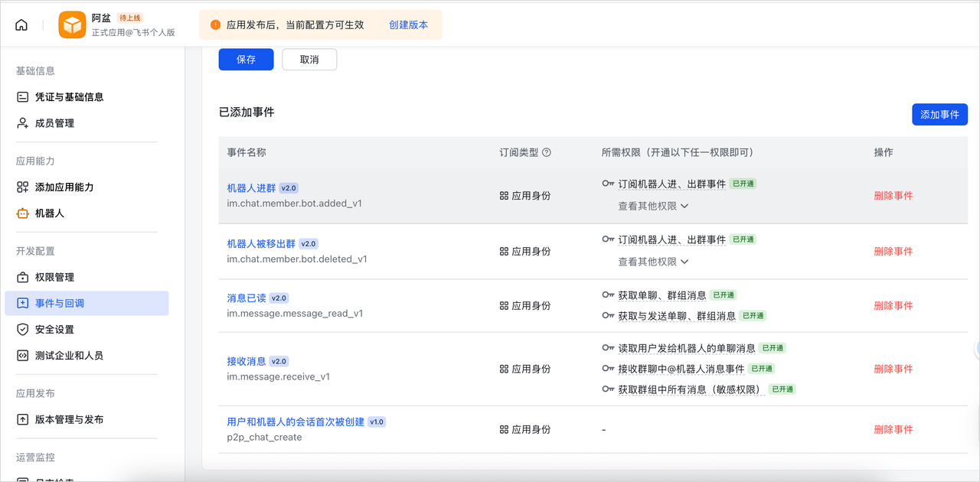980x482 pixels.
Task: Click 正式应用@飞书个人版 text
Action: (x=133, y=33)
